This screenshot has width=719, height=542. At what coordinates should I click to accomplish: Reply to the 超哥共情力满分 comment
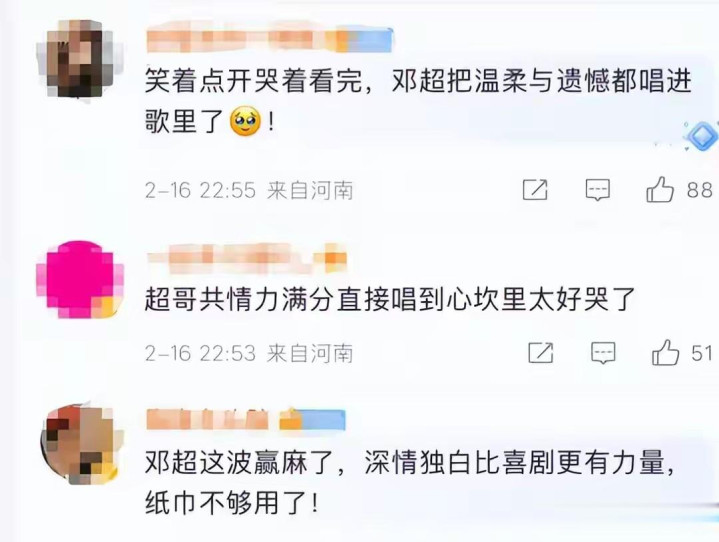[x=603, y=353]
